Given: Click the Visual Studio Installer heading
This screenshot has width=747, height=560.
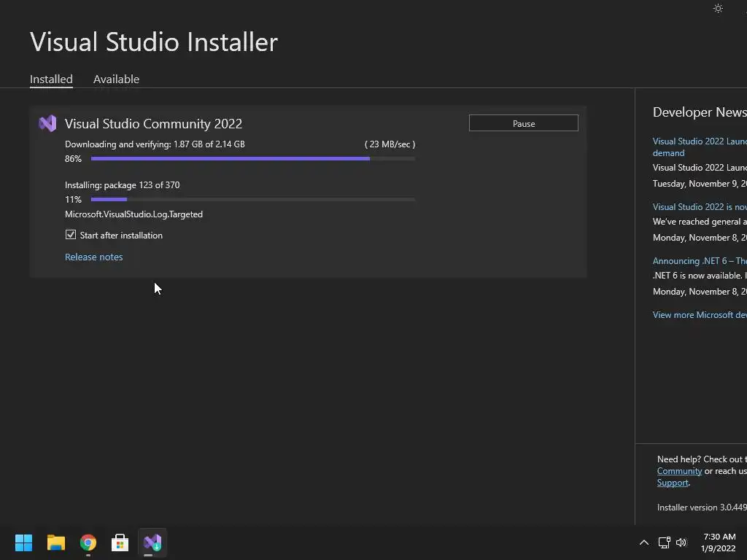Looking at the screenshot, I should click(154, 42).
